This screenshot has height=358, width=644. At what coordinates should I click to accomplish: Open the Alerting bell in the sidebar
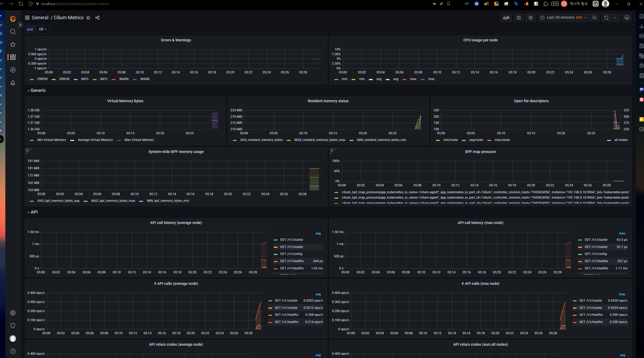13,83
